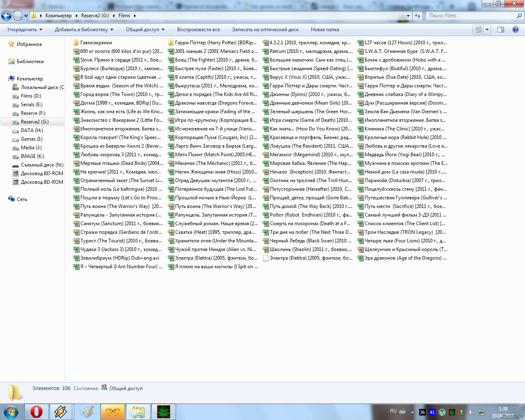Select the 'Гавноэкранки' folder icon
Image resolution: width=525 pixels, height=420 pixels.
click(x=76, y=43)
